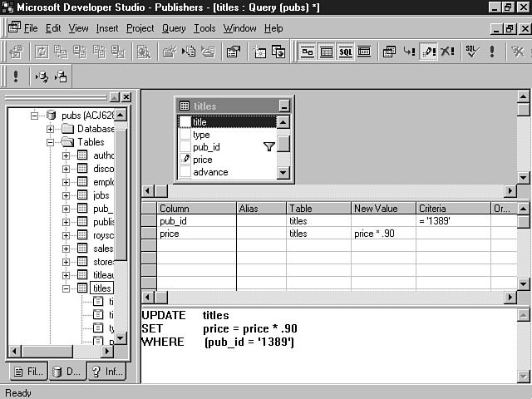Switch to the Fil... workspace tab
Image resolution: width=532 pixels, height=399 pixels.
tap(25, 372)
